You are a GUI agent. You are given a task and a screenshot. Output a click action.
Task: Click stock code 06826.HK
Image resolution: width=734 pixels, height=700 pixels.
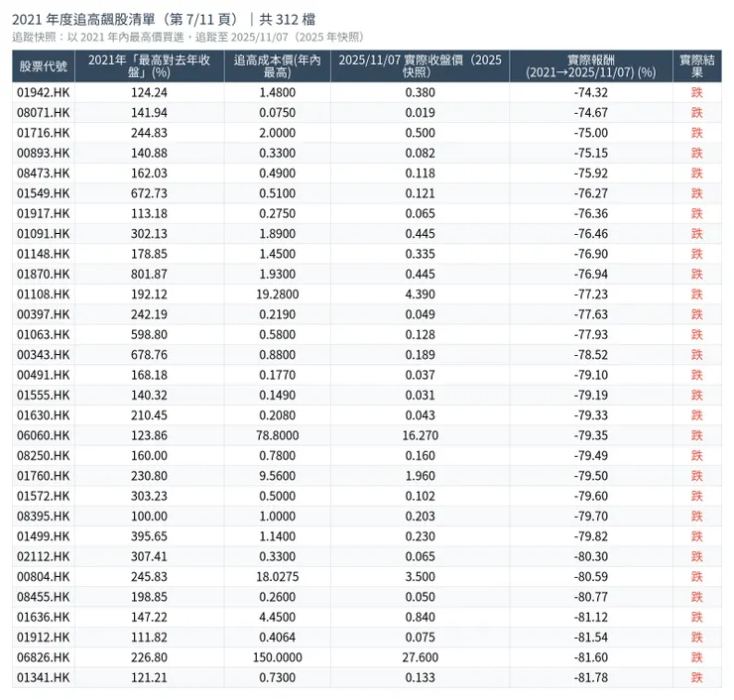43,657
